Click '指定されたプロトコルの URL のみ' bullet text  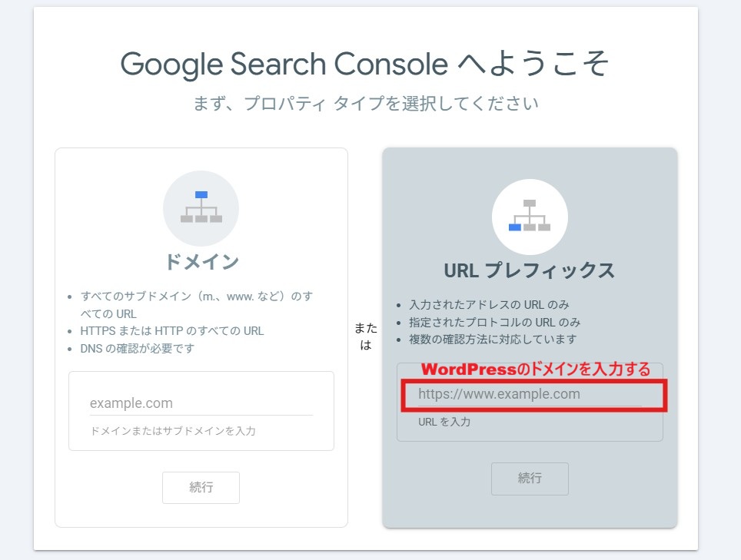coord(495,323)
